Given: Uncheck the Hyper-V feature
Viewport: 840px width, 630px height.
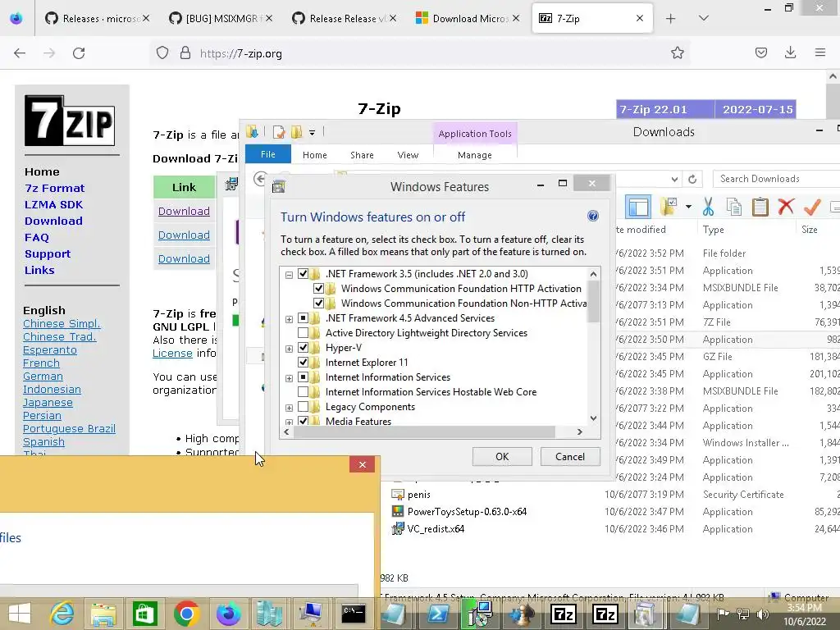Looking at the screenshot, I should [x=303, y=348].
